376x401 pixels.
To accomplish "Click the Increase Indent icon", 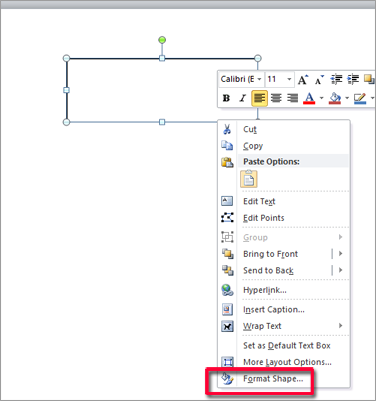I will (x=353, y=79).
